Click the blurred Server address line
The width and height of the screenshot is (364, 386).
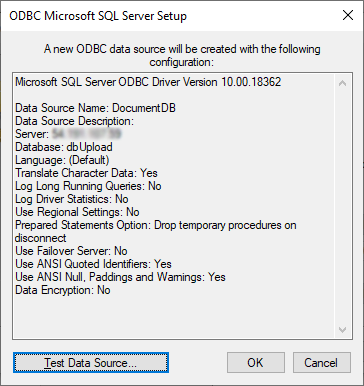[68, 134]
